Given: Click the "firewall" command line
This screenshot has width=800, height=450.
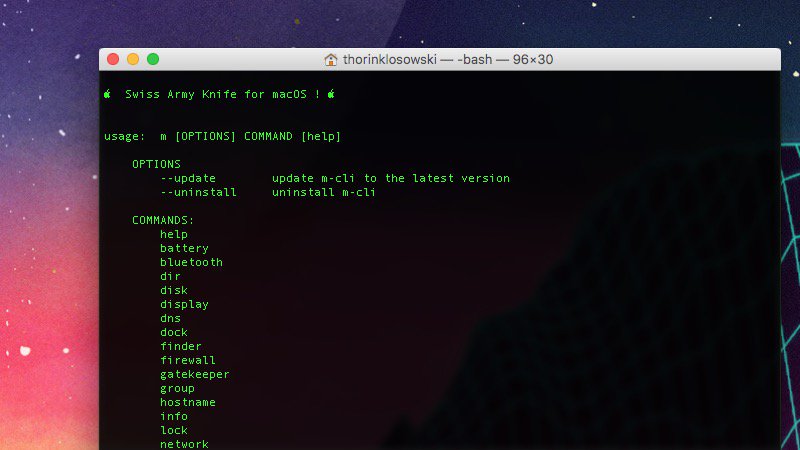Looking at the screenshot, I should click(x=188, y=360).
